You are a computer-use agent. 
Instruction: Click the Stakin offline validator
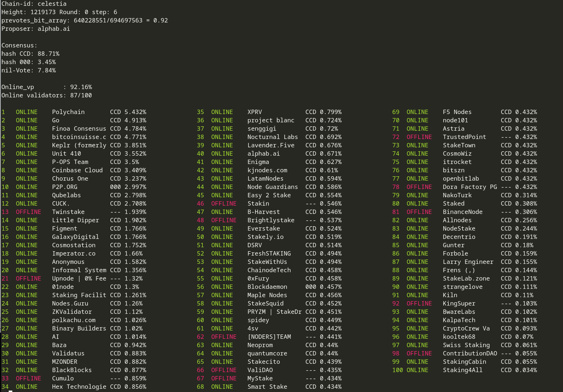258,203
